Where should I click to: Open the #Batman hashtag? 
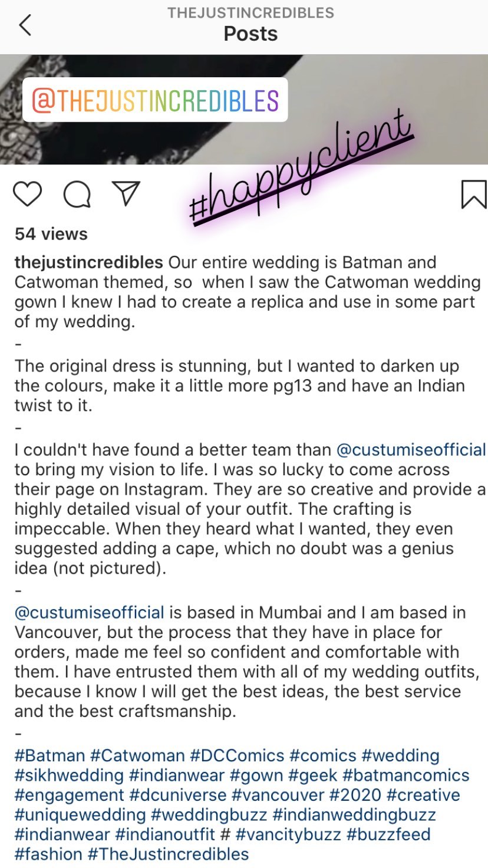click(50, 755)
